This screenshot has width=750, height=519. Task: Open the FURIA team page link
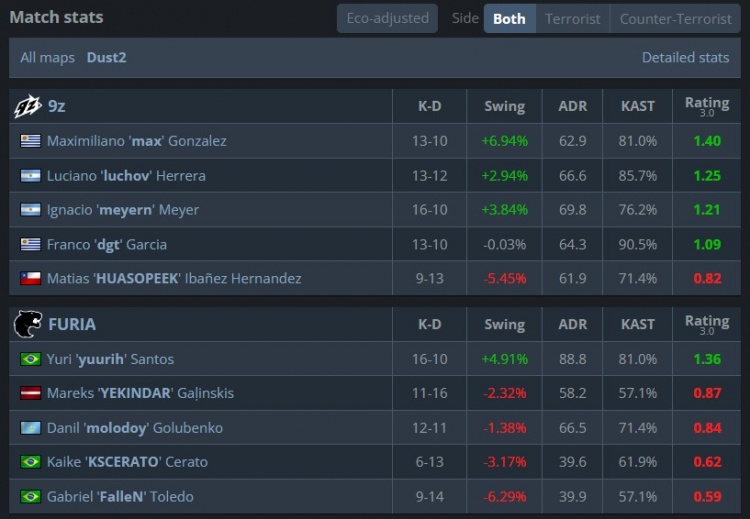72,324
